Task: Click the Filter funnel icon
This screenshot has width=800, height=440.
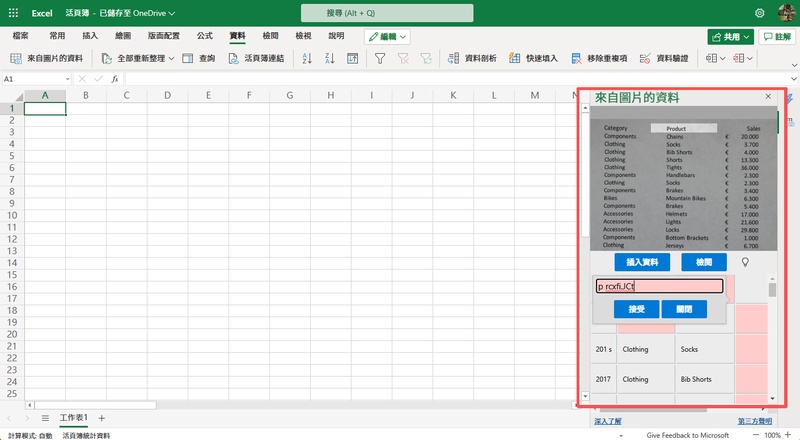Action: coord(380,59)
